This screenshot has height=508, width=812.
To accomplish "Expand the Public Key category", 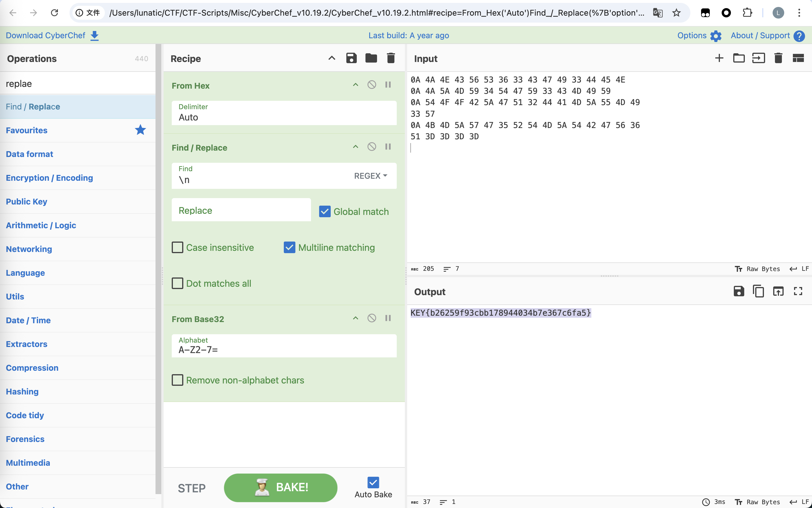I will coord(78,202).
